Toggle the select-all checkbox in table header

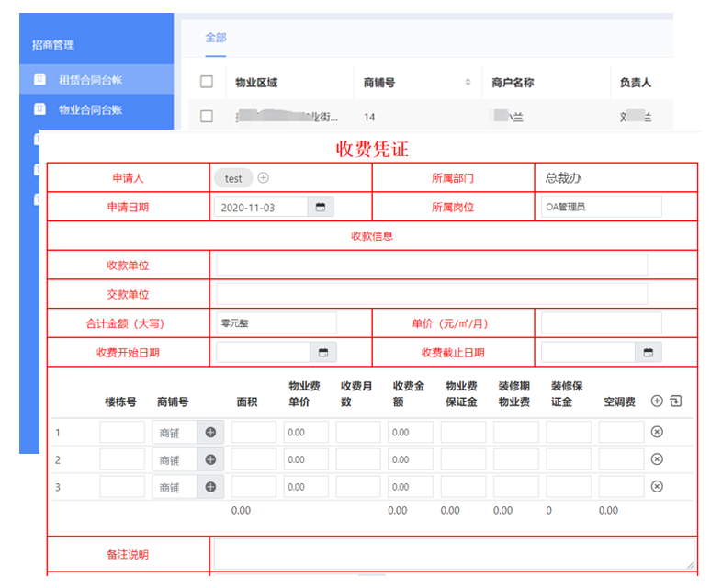tap(207, 82)
